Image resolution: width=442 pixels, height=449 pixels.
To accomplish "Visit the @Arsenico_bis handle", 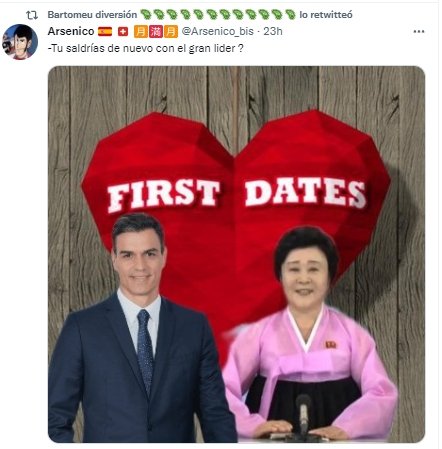I will (218, 31).
